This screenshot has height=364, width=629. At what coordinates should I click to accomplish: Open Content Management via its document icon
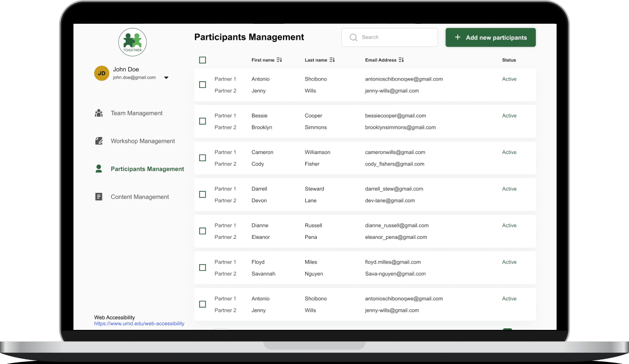[x=99, y=196]
